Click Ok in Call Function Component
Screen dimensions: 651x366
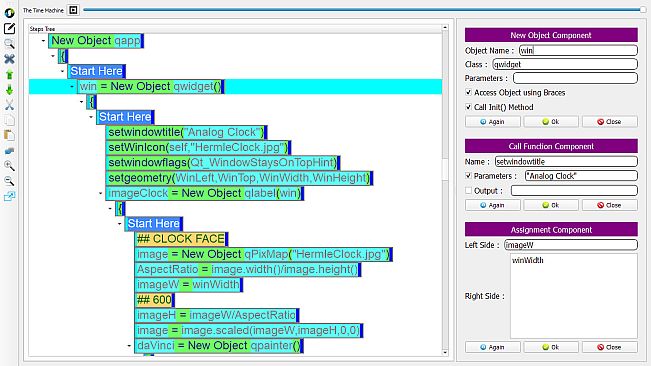pyautogui.click(x=551, y=205)
